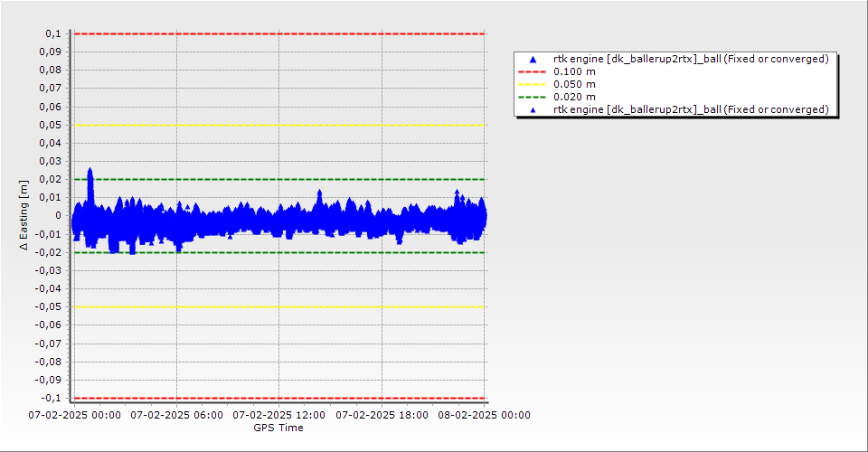
Task: Select the '0.020 m' legend label
Action: [x=575, y=98]
